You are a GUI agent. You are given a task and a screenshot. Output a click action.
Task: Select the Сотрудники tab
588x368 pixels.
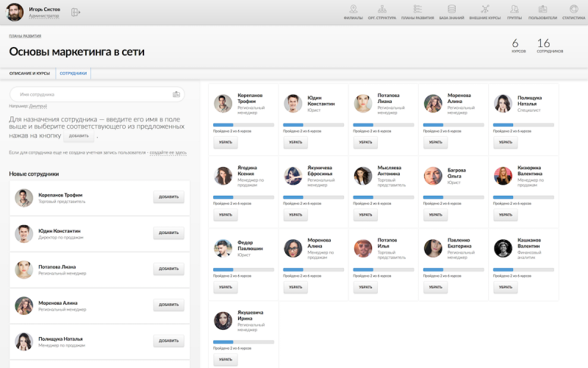(73, 74)
